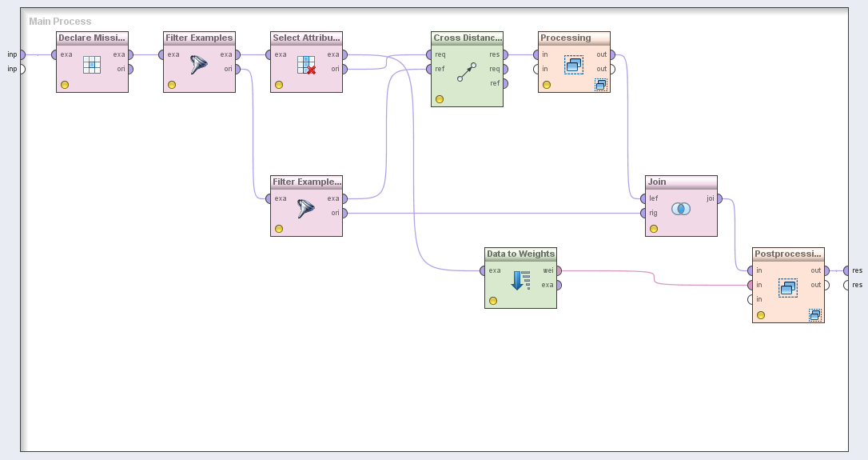Click the Declare Missing Value operator icon
The width and height of the screenshot is (868, 460).
(x=92, y=65)
